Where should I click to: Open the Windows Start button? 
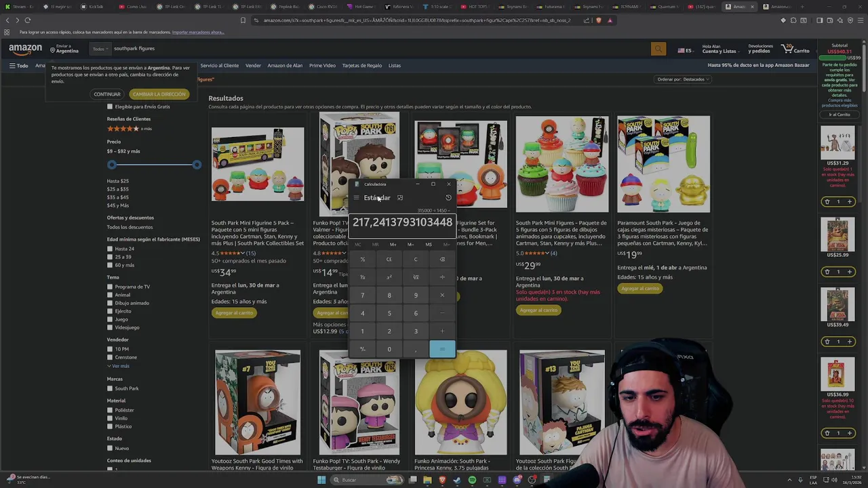point(321,480)
